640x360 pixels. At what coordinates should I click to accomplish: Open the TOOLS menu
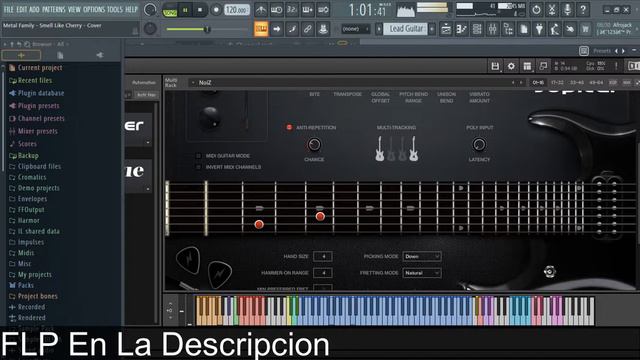coord(115,9)
